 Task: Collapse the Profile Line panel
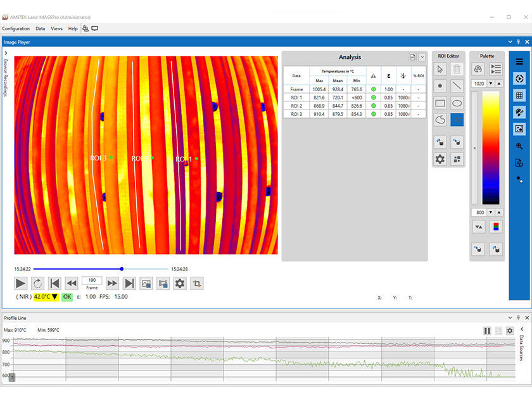coord(510,317)
